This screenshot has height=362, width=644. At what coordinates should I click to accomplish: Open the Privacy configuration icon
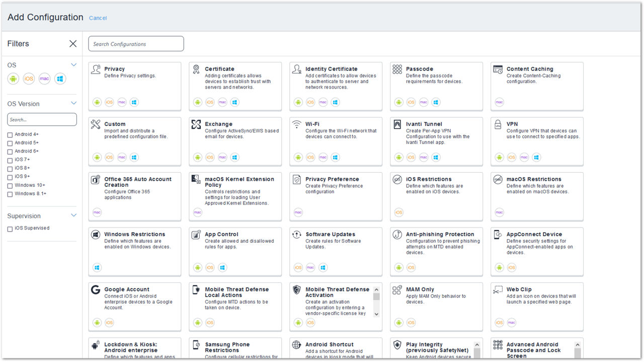[96, 69]
